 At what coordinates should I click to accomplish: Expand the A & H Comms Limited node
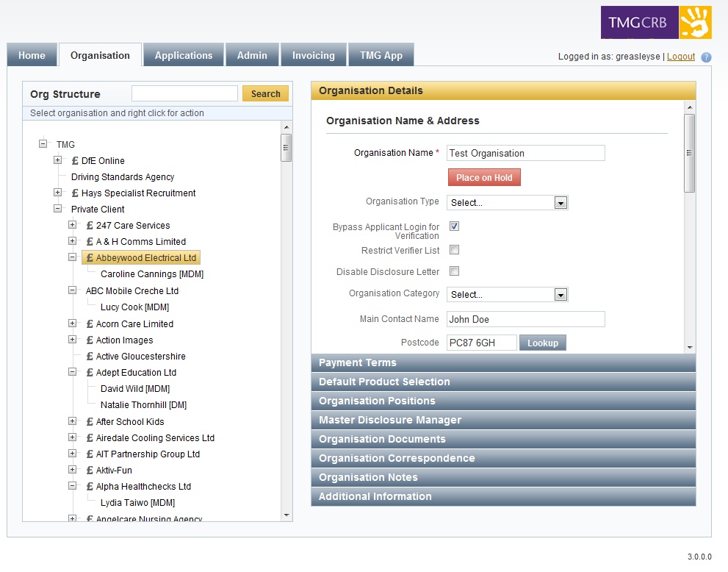coord(73,240)
